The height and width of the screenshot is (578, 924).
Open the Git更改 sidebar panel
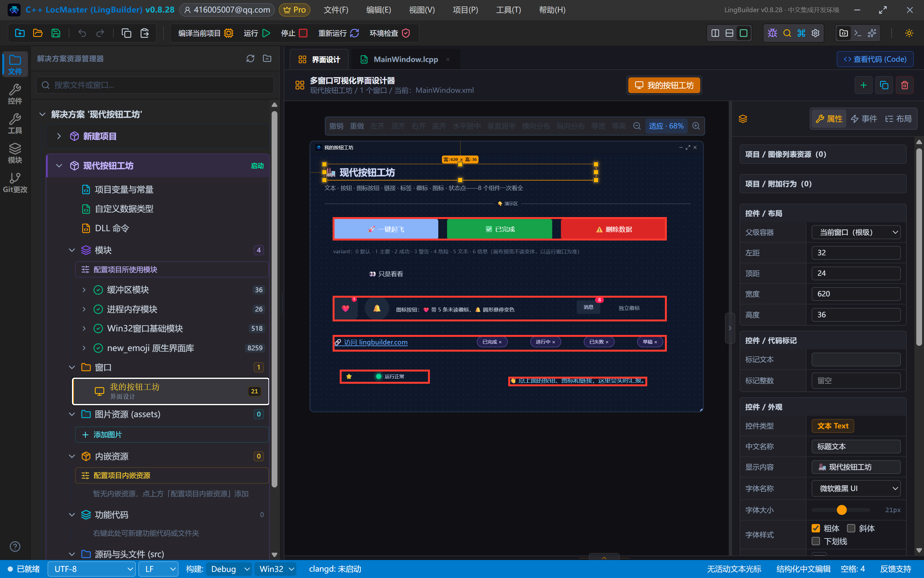pos(15,182)
